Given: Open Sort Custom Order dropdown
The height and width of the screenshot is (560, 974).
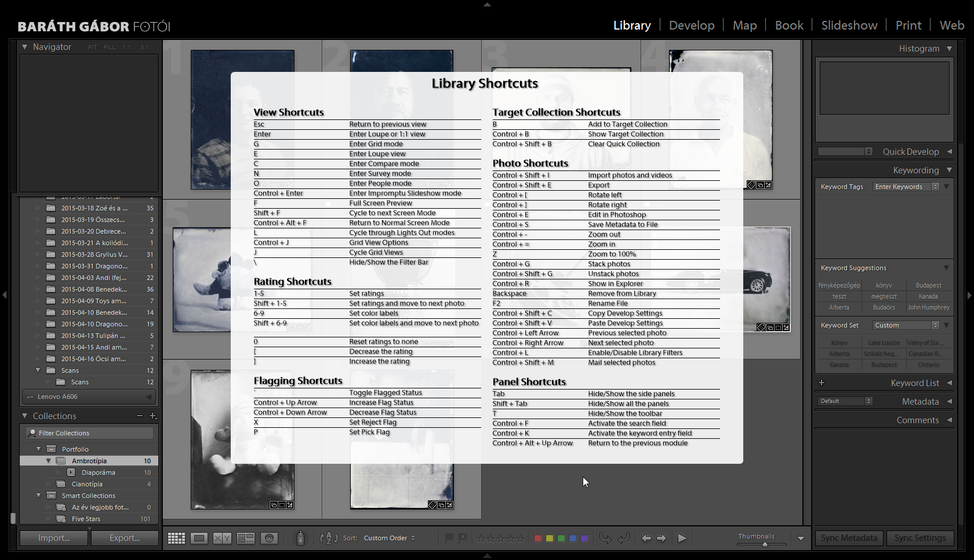Looking at the screenshot, I should (390, 538).
